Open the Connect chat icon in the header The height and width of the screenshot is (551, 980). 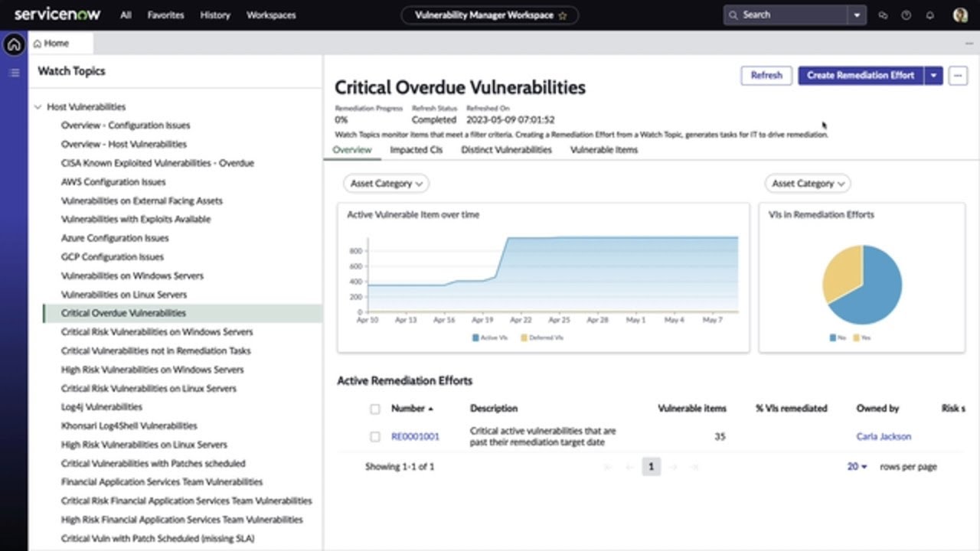881,15
